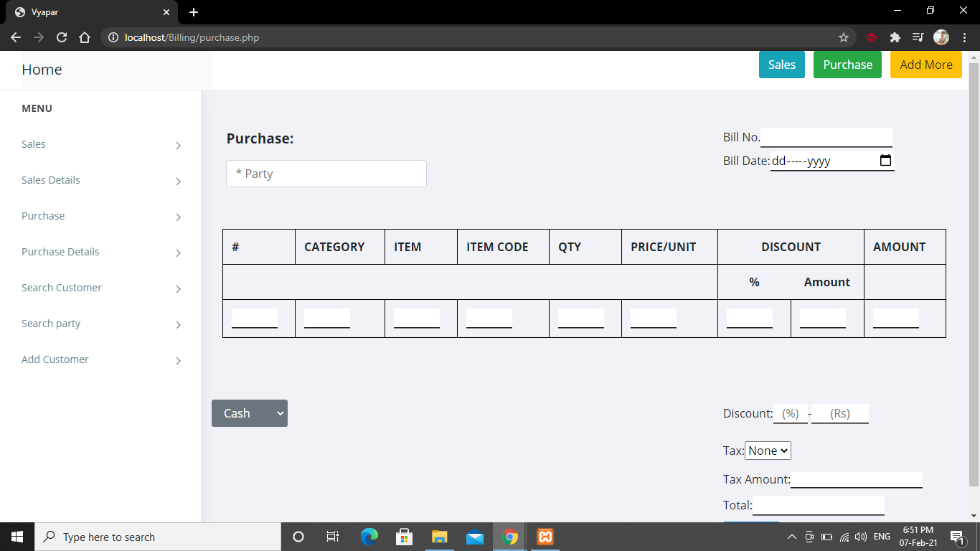Click the Wi-Fi network tray icon
The height and width of the screenshot is (551, 980).
(844, 537)
